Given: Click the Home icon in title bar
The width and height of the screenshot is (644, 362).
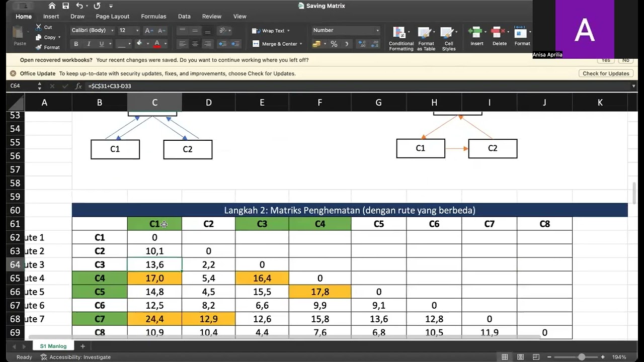Looking at the screenshot, I should point(52,6).
